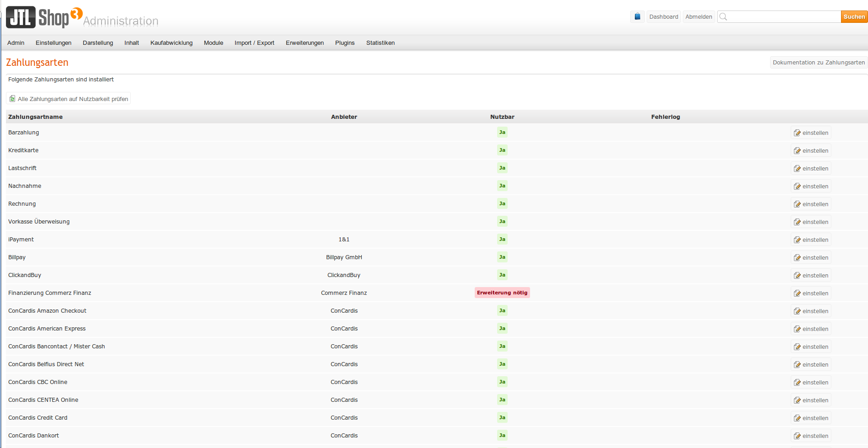The width and height of the screenshot is (868, 448).
Task: Expand the Statistiken menu
Action: (x=380, y=43)
